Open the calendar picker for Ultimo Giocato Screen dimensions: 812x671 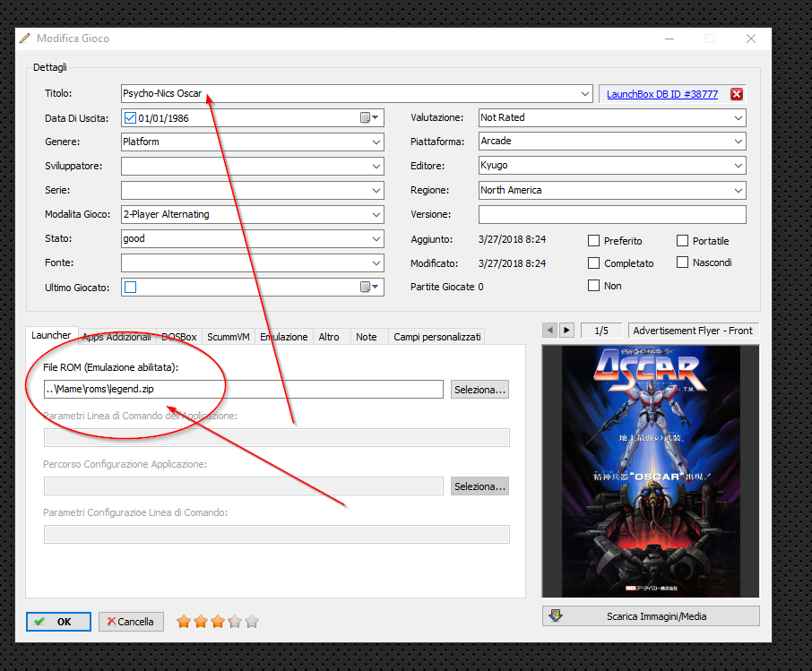369,288
